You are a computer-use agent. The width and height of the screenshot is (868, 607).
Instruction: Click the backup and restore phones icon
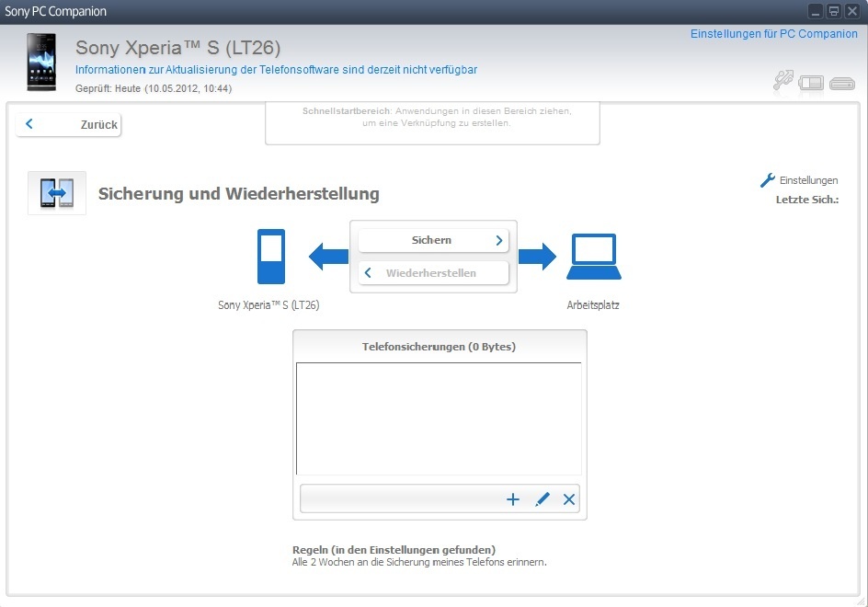[x=57, y=193]
